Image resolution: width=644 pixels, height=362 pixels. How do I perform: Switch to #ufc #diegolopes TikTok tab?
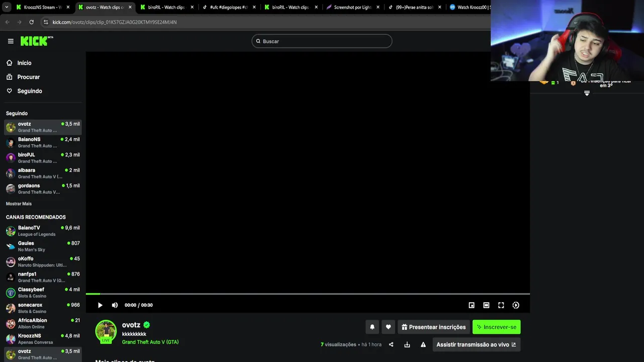pos(229,7)
